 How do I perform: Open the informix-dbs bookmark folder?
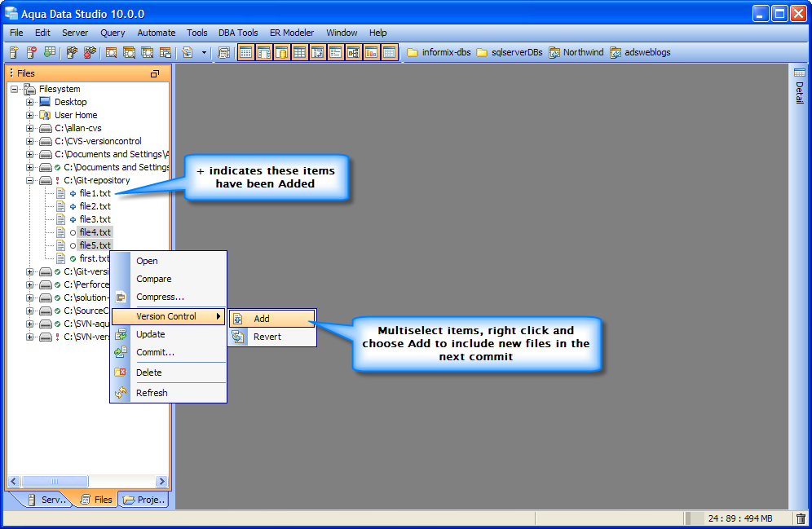pyautogui.click(x=439, y=52)
